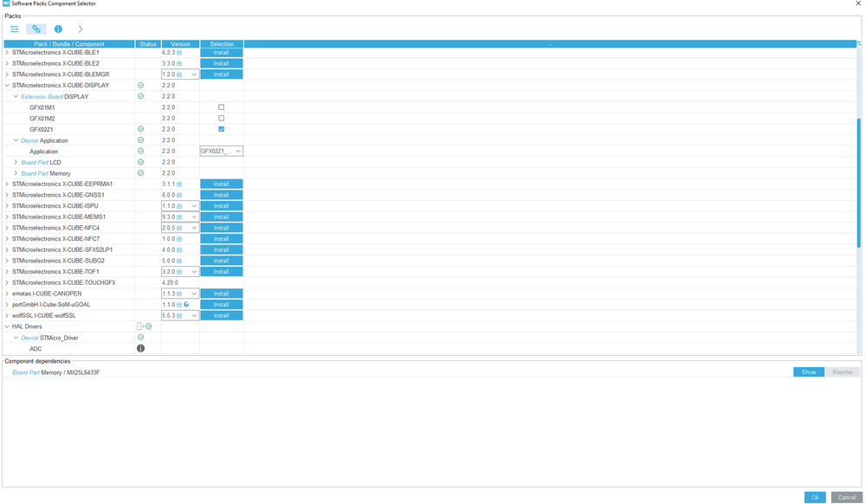Click the status check on the Extension Board DISPLAY row
Viewport: 865px width, 504px height.
click(x=140, y=97)
